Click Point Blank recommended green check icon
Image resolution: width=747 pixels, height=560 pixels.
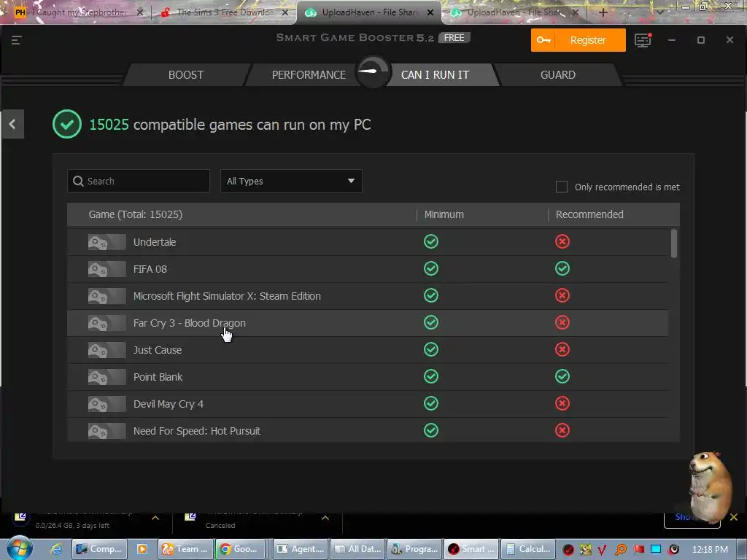point(562,377)
